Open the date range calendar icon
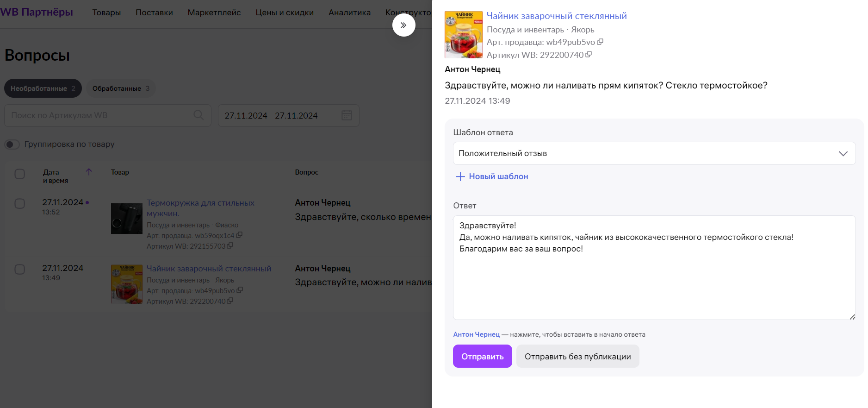 347,115
